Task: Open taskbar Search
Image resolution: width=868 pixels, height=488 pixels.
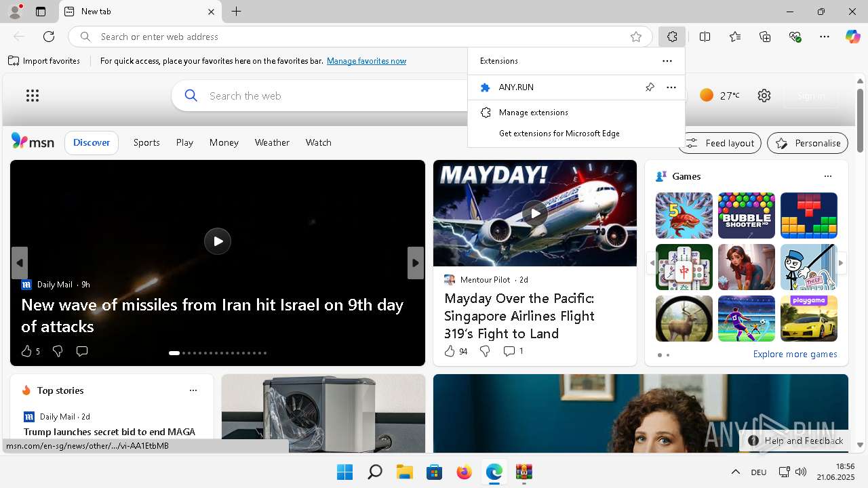Action: pyautogui.click(x=374, y=472)
